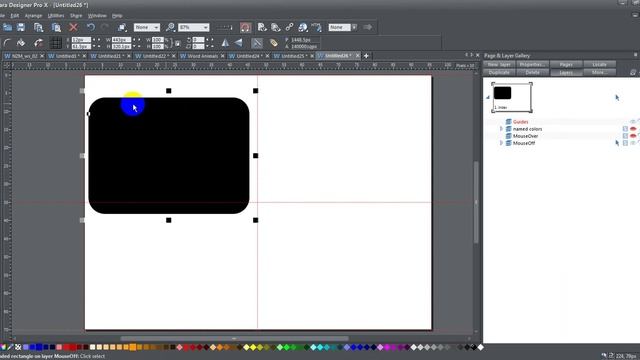Toggle visibility eye for Guides layer
640x360 pixels.
point(633,122)
